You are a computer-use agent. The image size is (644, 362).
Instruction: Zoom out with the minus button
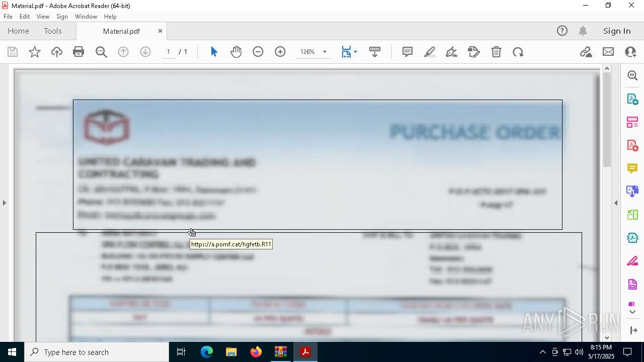pyautogui.click(x=258, y=52)
